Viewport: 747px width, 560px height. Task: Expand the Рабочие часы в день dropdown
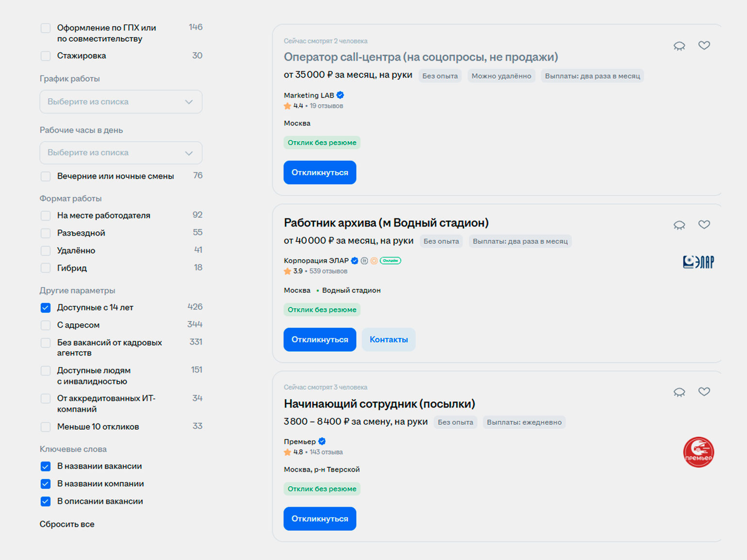[121, 153]
